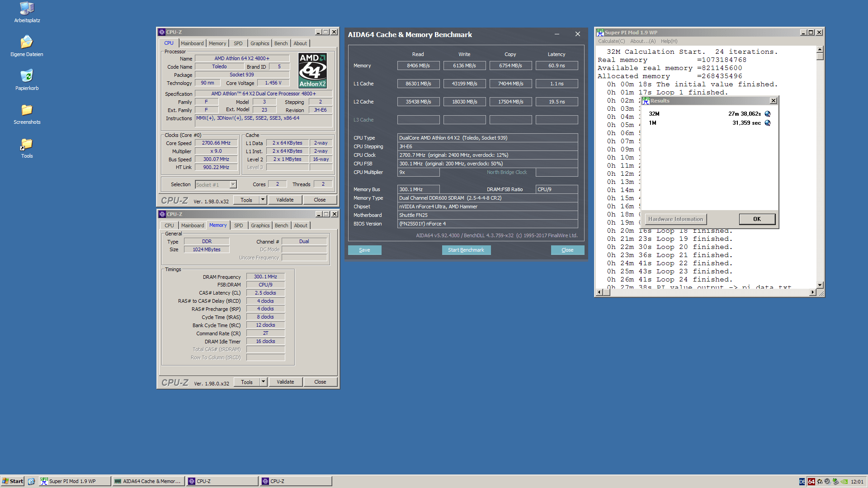The height and width of the screenshot is (488, 868).
Task: Select Bench tab in bottom CPU-Z window
Action: tap(282, 225)
